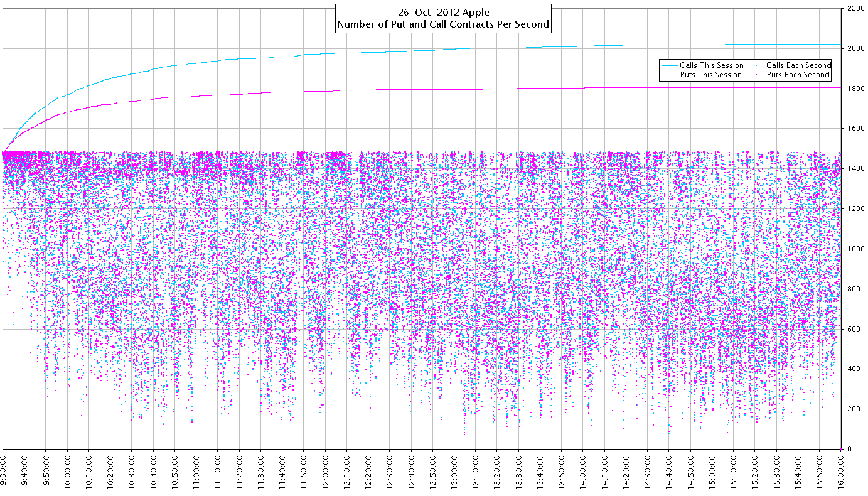The height and width of the screenshot is (496, 868).
Task: Click legend entry "Calls This Session"
Action: 712,65
